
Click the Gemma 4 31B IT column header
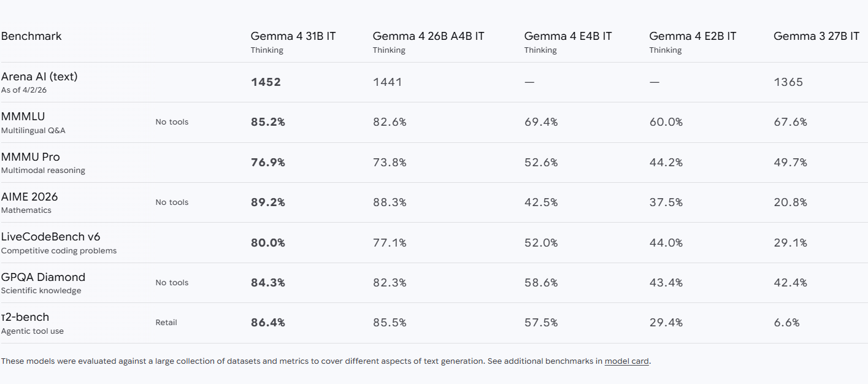pyautogui.click(x=293, y=36)
